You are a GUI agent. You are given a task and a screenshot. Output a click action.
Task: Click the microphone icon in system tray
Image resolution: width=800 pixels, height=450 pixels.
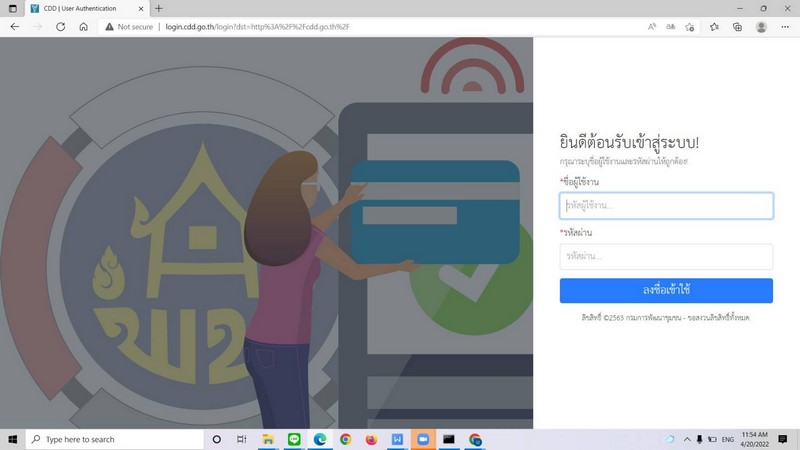pyautogui.click(x=699, y=439)
